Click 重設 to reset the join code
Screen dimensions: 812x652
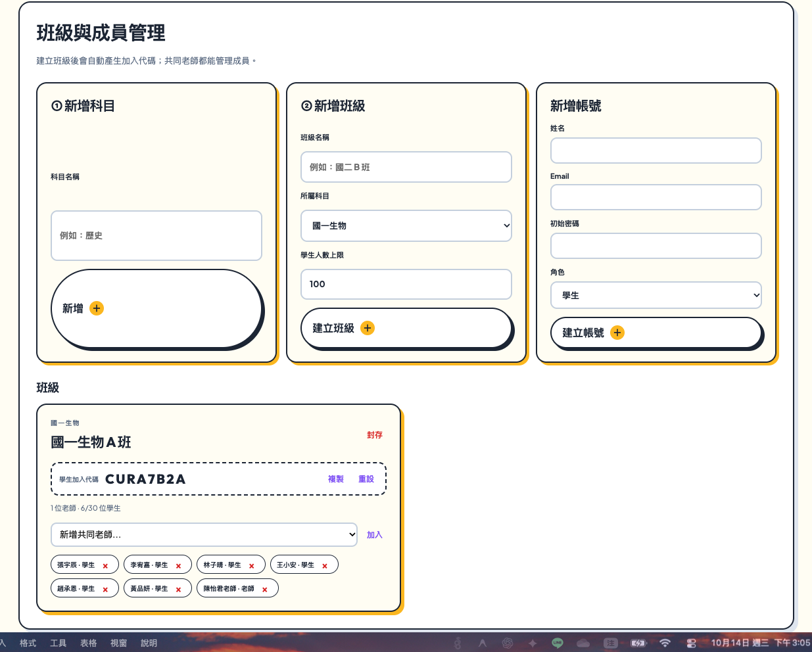tap(366, 479)
